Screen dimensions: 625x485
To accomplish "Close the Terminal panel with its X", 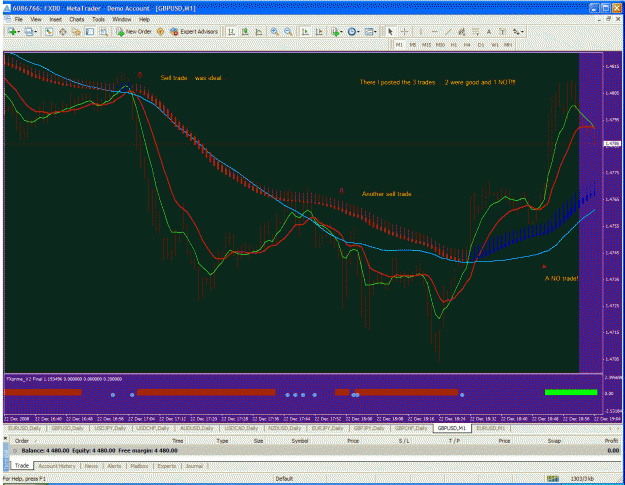I will click(6, 438).
